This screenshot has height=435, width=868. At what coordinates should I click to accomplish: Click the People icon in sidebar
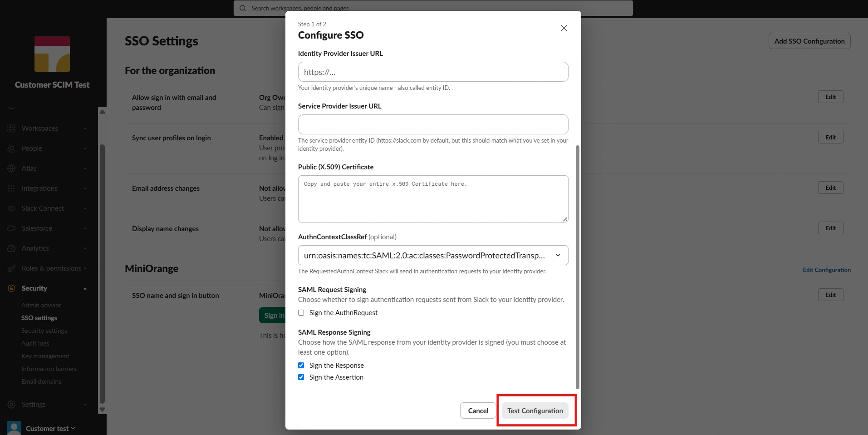click(11, 148)
